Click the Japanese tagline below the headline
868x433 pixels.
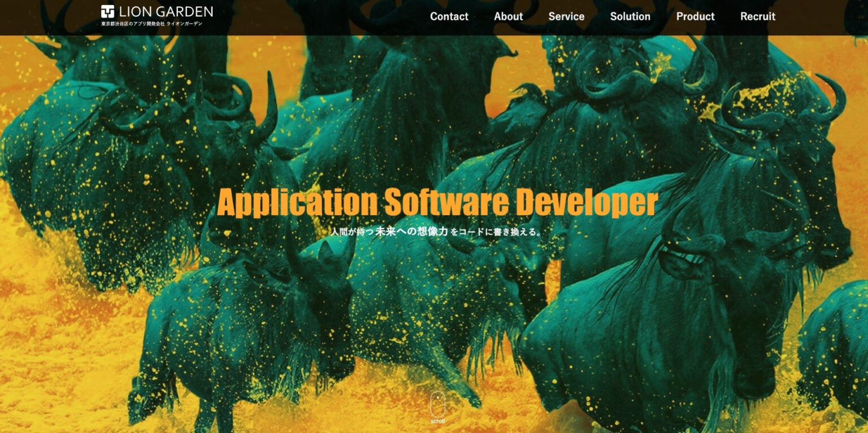coord(437,231)
